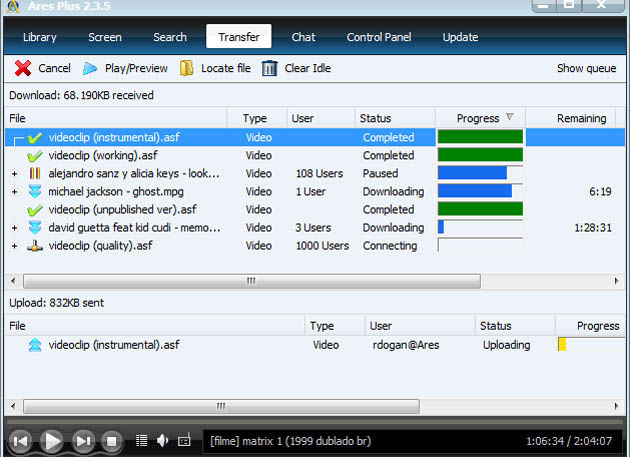The image size is (630, 457).
Task: Click progress bar of michael jackson - ghost.mpg
Action: point(480,191)
